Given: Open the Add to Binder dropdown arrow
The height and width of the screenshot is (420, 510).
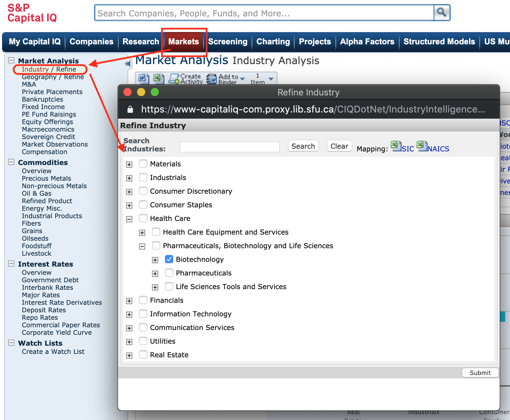Looking at the screenshot, I should [243, 79].
